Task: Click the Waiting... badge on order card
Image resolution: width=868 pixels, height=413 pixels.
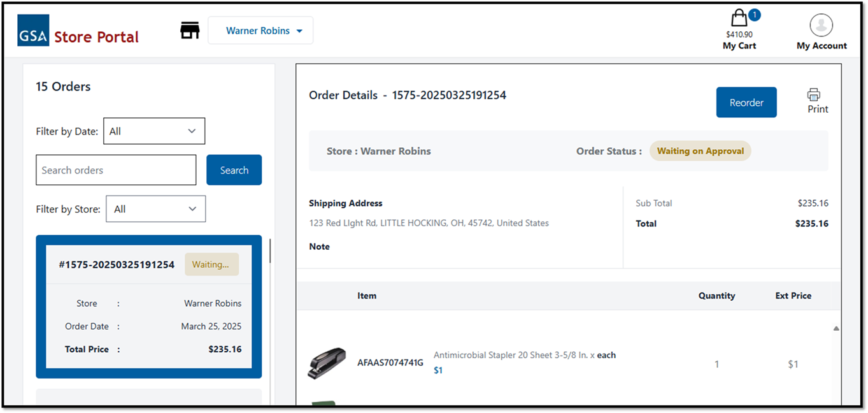Action: (211, 264)
